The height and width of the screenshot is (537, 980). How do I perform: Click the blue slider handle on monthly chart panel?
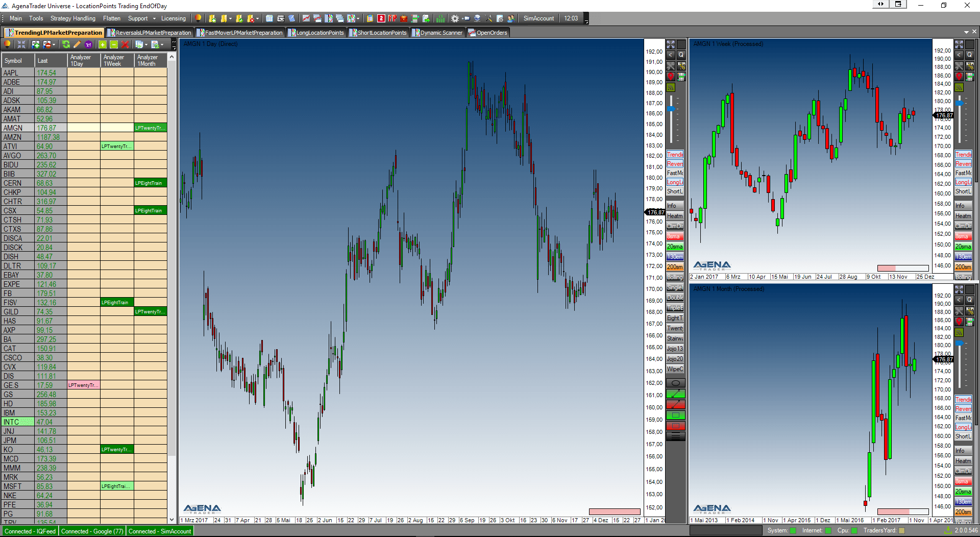tap(960, 344)
